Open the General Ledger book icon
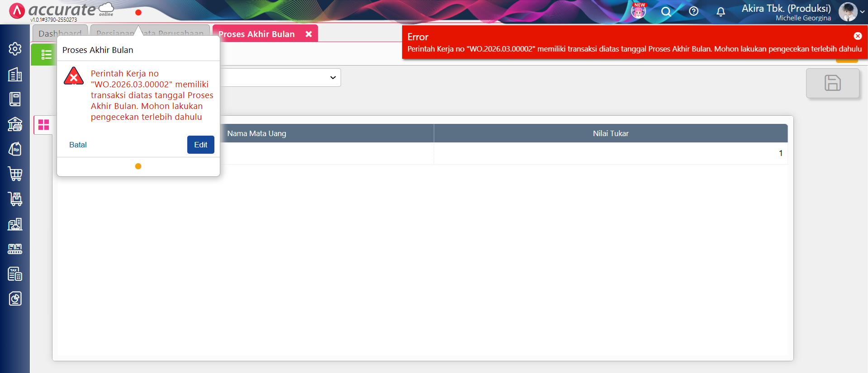The image size is (868, 373). tap(15, 99)
